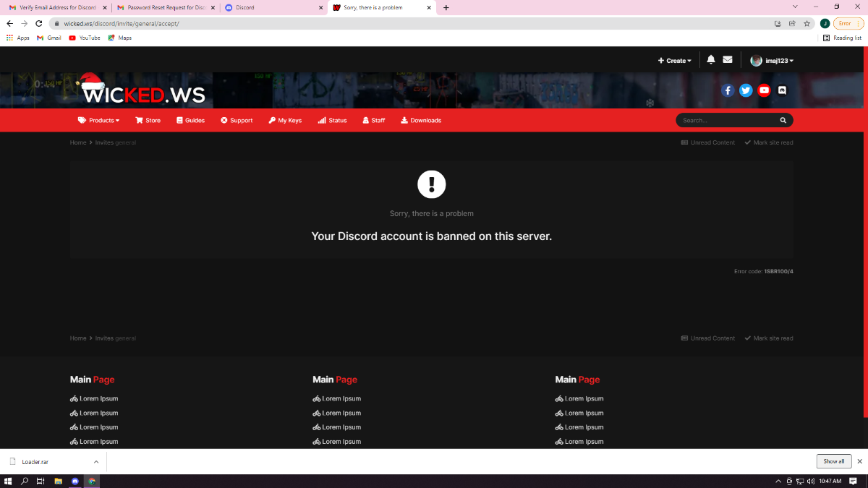Open the My Keys menu item
The width and height of the screenshot is (868, 488).
(x=285, y=121)
